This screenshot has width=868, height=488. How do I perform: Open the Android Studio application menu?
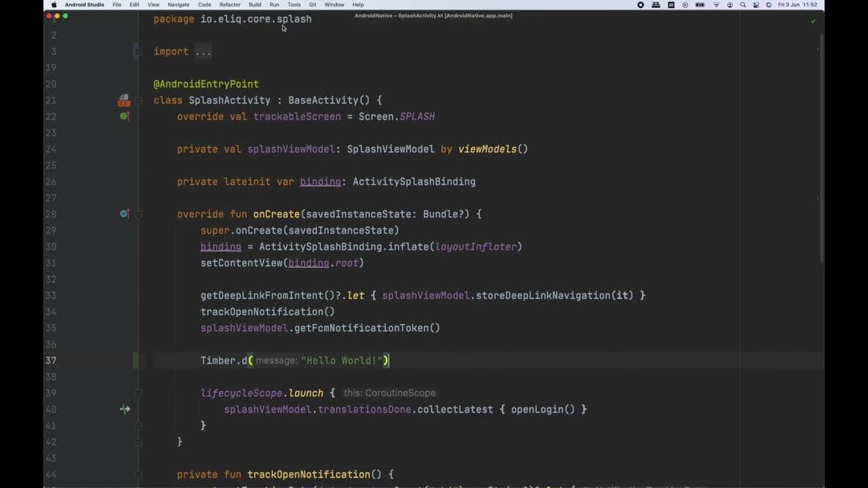click(85, 5)
